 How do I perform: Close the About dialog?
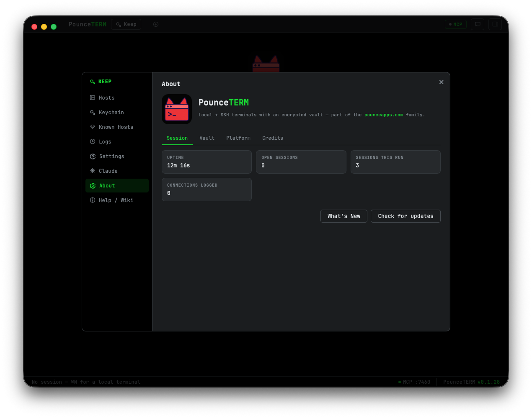pyautogui.click(x=441, y=82)
